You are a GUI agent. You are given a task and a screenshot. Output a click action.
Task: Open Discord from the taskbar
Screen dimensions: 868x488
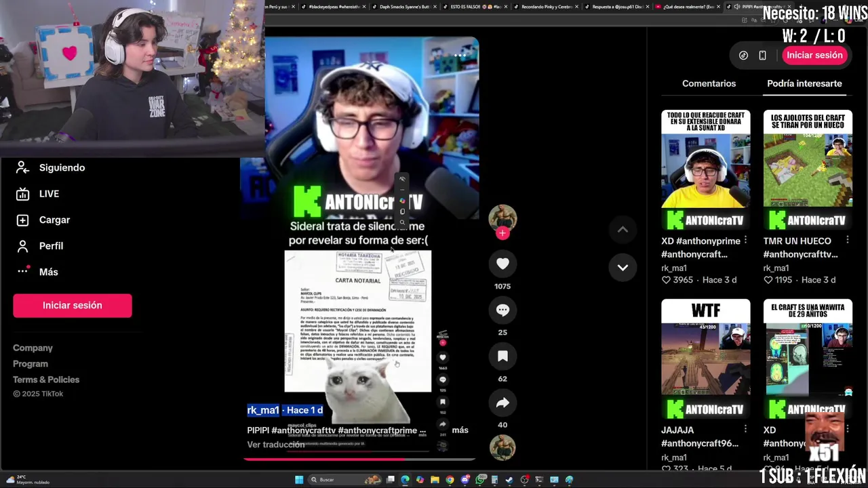[x=465, y=480]
